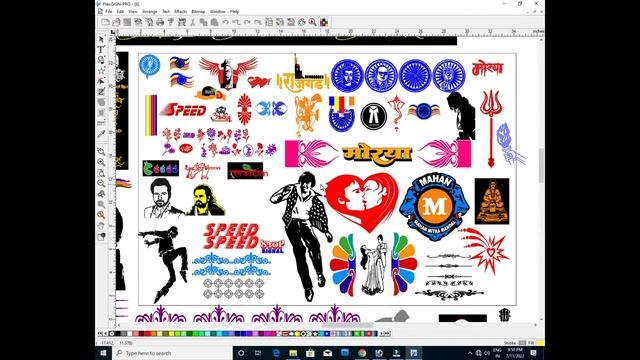Click the zoom-out magnifier tool
This screenshot has width=640, height=360.
point(101,183)
